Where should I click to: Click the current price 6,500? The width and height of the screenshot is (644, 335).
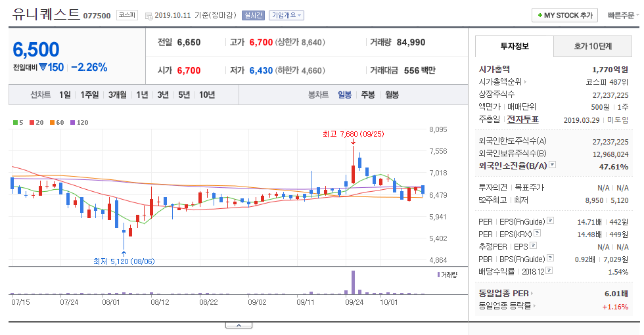[x=36, y=50]
